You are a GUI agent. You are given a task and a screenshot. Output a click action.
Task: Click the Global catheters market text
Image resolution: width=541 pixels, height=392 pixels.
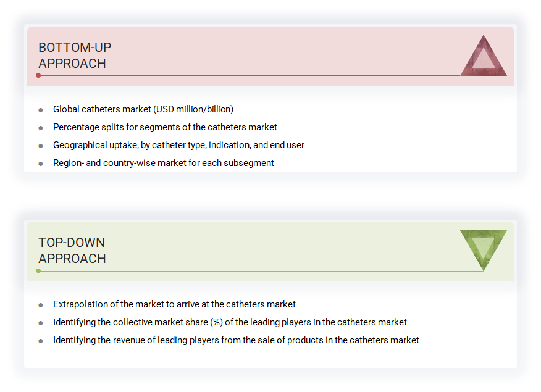pos(143,109)
